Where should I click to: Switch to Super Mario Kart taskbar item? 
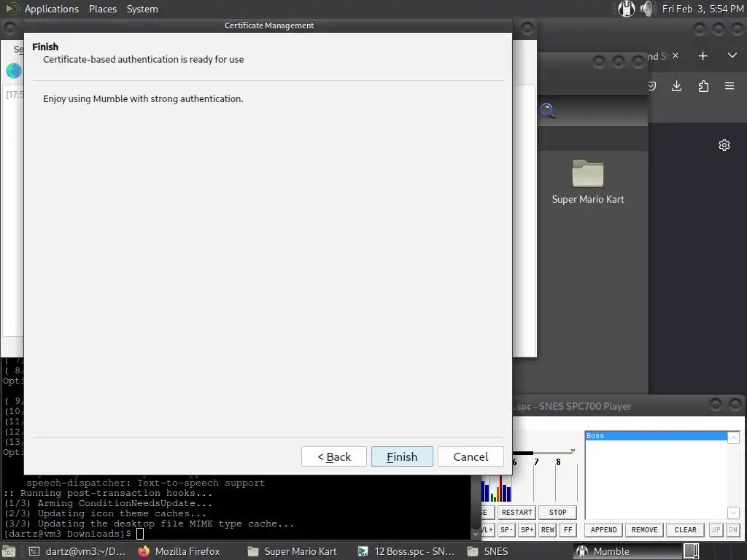pos(292,551)
